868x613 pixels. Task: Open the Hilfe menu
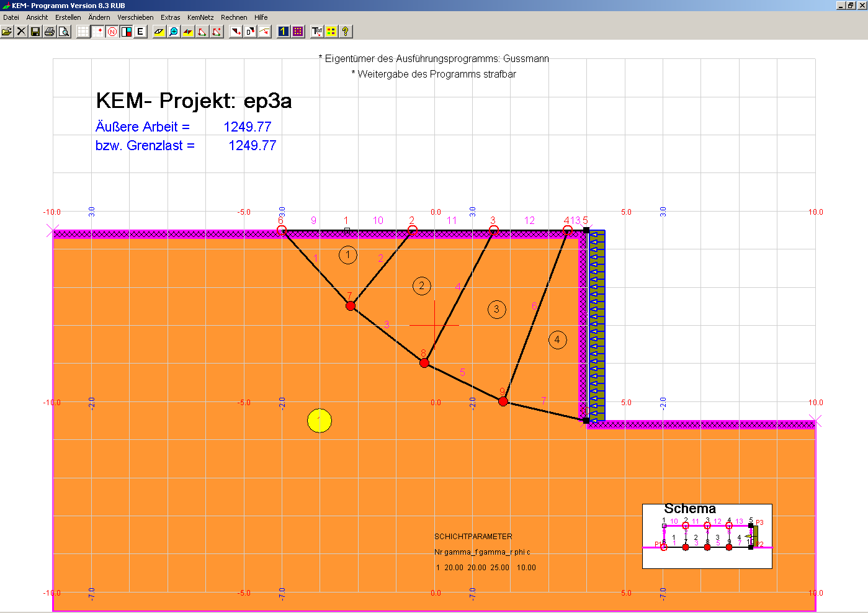pyautogui.click(x=261, y=17)
